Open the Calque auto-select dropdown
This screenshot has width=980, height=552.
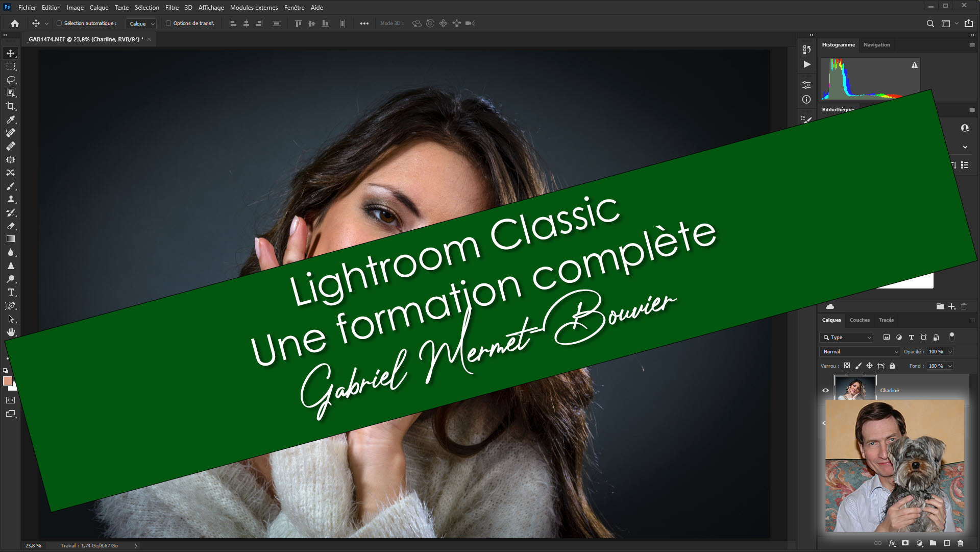click(141, 23)
